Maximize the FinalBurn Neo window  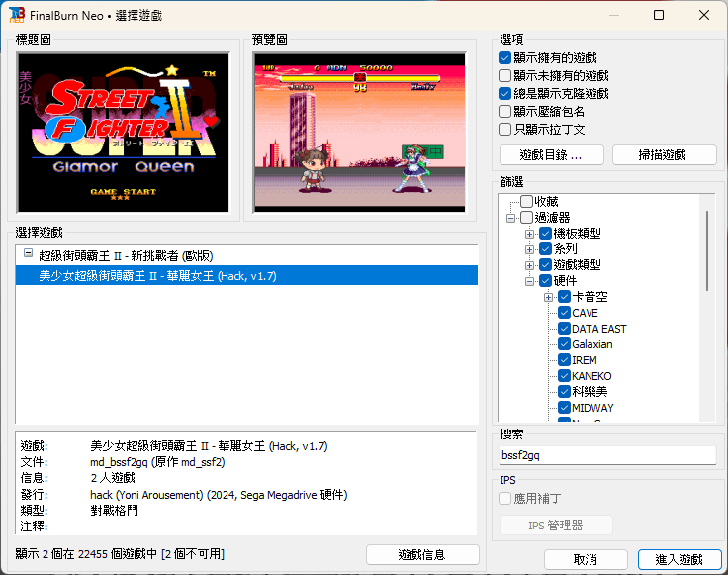[x=659, y=15]
